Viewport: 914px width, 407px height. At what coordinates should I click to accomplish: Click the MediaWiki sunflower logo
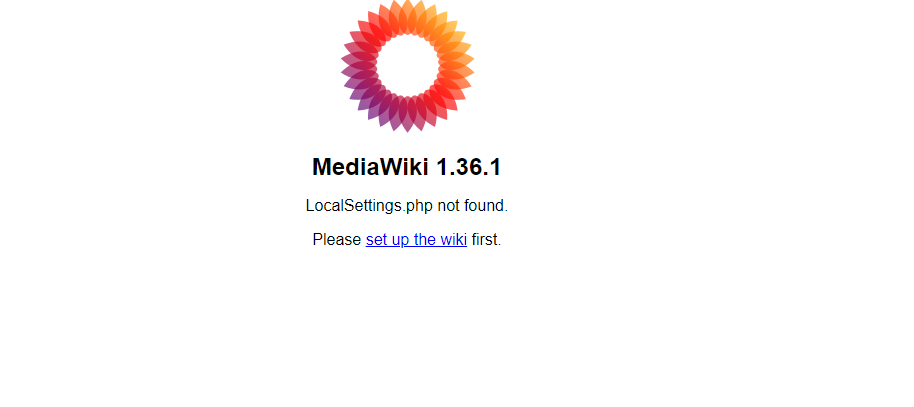pos(407,65)
